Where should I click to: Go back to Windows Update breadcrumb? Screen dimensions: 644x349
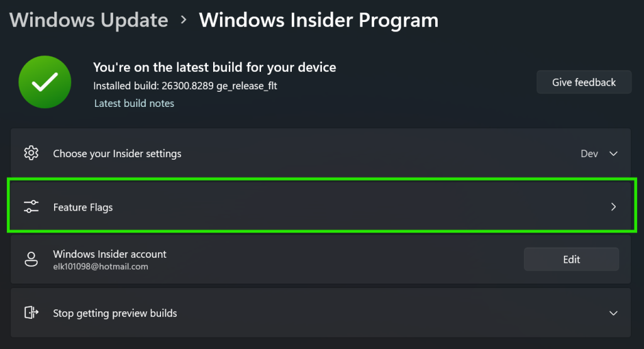[89, 20]
